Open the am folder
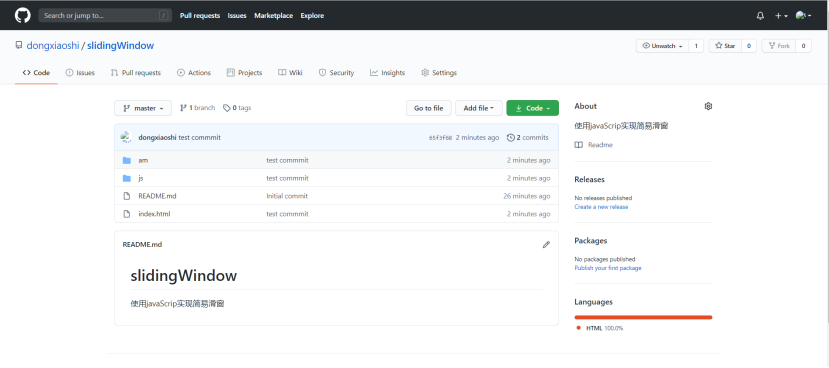 143,160
